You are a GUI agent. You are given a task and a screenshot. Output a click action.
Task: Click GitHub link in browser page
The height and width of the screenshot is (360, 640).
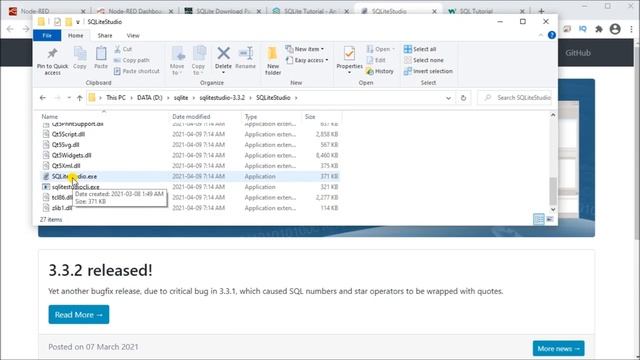(578, 53)
